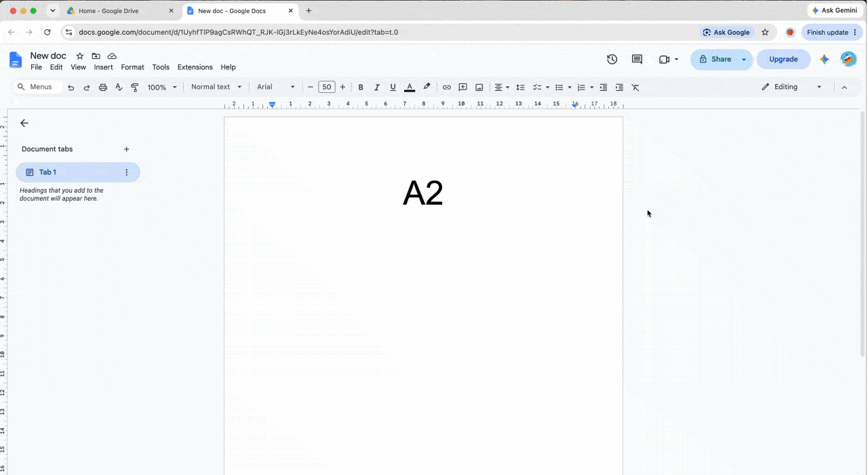Click the Ask Gemini button

(834, 11)
